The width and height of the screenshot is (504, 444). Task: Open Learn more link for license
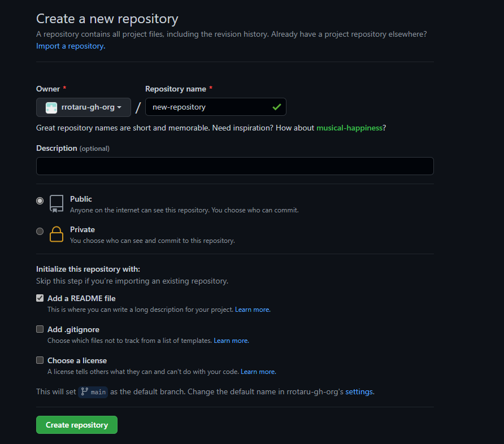(x=258, y=372)
